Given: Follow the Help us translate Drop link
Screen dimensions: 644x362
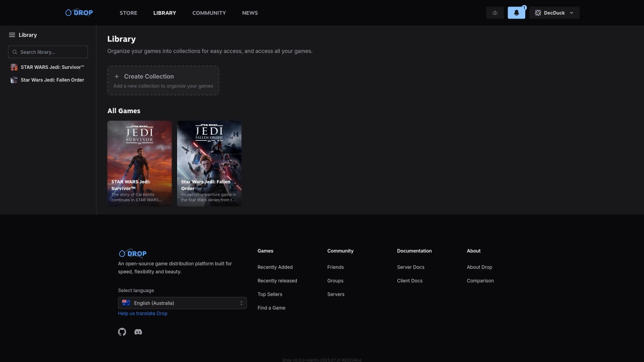Looking at the screenshot, I should 142,313.
